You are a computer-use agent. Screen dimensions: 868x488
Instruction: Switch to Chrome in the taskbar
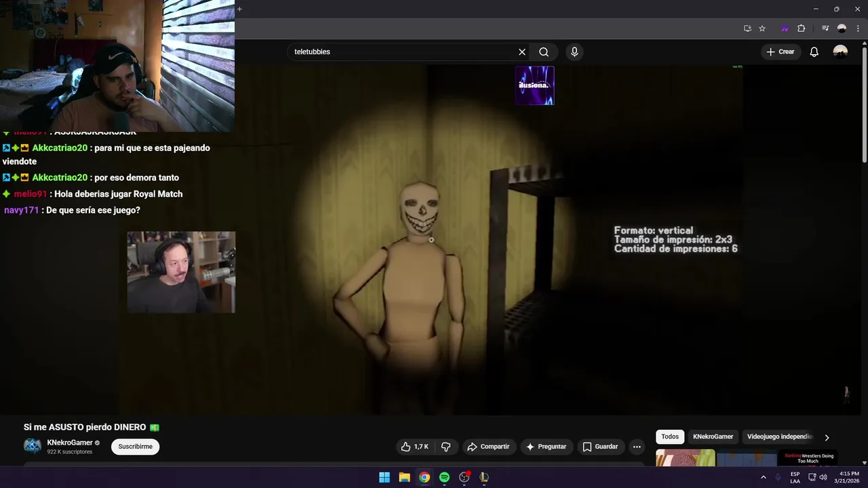pos(424,477)
